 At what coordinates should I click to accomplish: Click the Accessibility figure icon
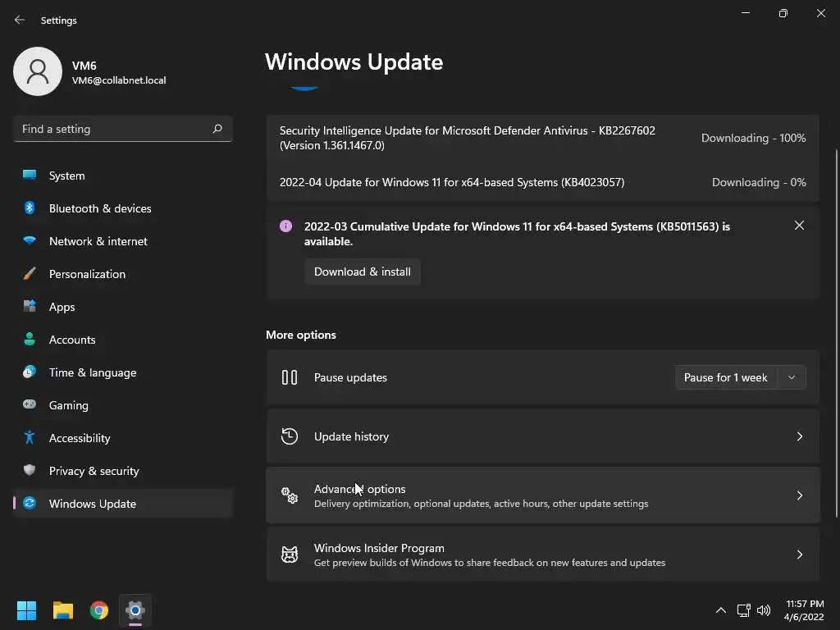[30, 437]
